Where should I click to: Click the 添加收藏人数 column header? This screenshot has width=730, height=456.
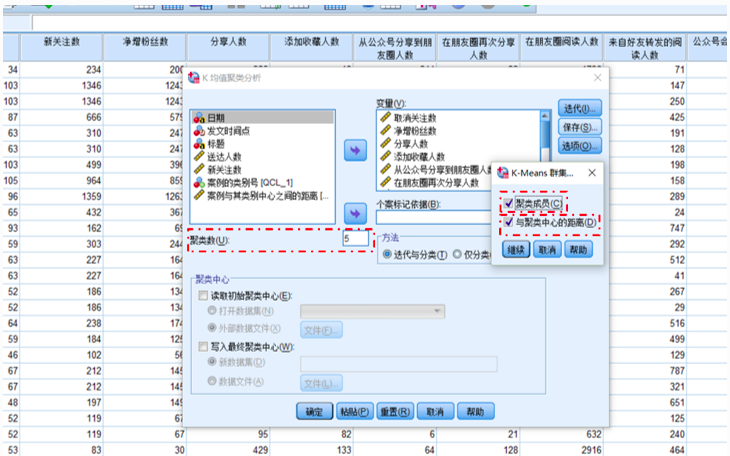pyautogui.click(x=311, y=48)
